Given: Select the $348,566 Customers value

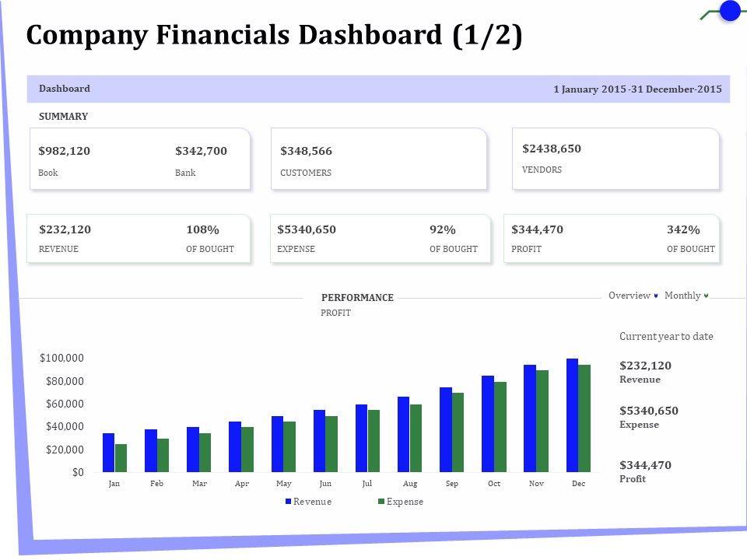Looking at the screenshot, I should pyautogui.click(x=306, y=151).
